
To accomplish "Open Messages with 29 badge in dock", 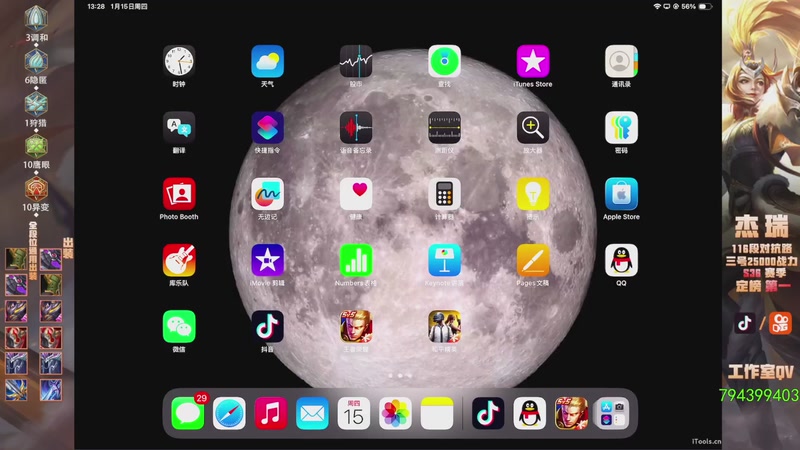I will tap(188, 413).
